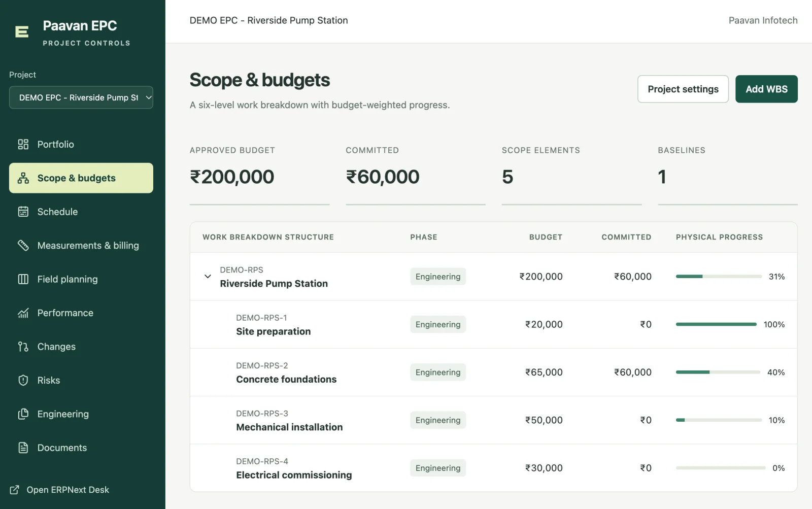Click the Engineering copy icon

(23, 414)
